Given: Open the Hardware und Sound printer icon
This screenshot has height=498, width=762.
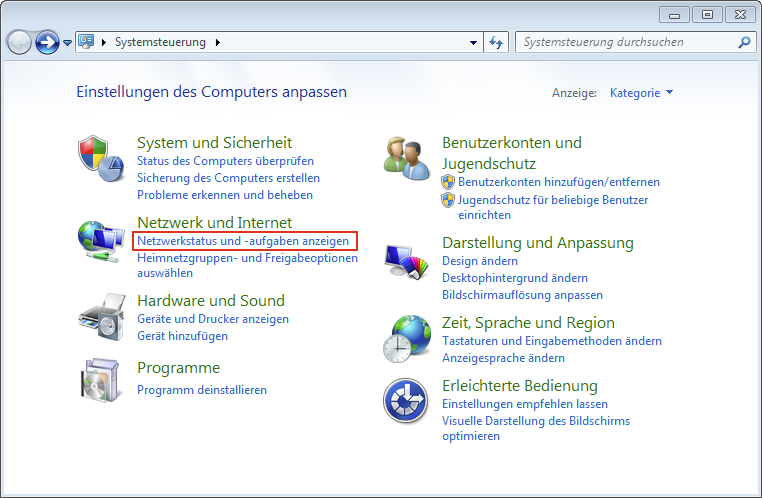Looking at the screenshot, I should [x=102, y=316].
